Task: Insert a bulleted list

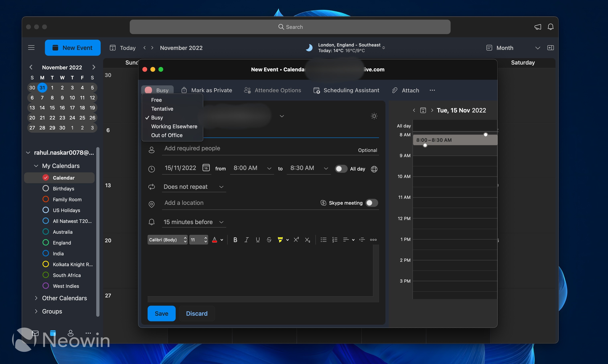Action: (323, 240)
